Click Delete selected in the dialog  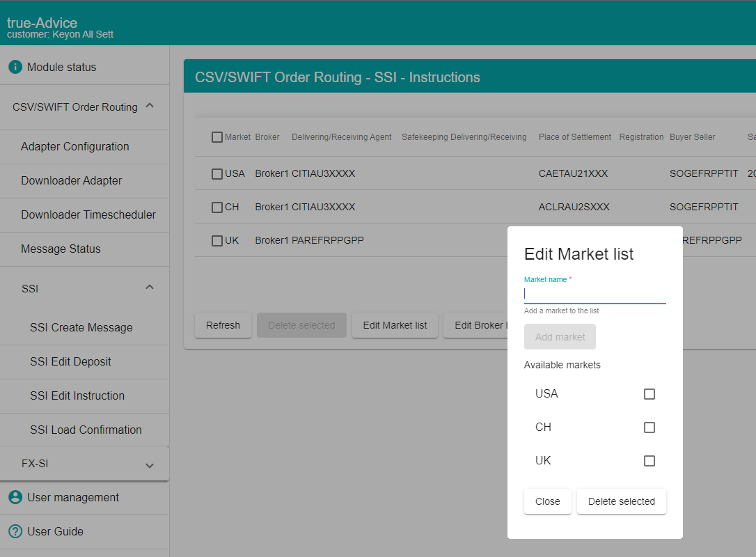pos(622,501)
